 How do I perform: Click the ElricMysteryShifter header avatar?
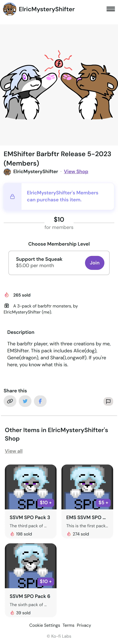(9, 9)
